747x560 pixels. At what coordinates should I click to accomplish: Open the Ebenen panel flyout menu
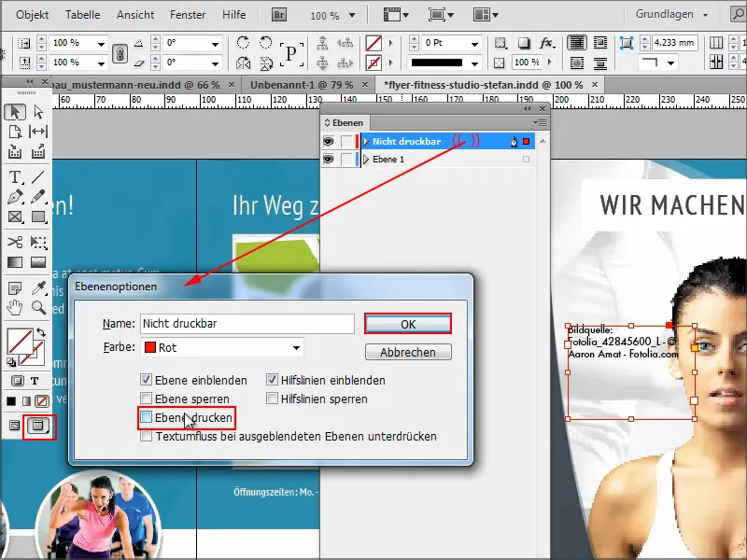click(x=541, y=123)
